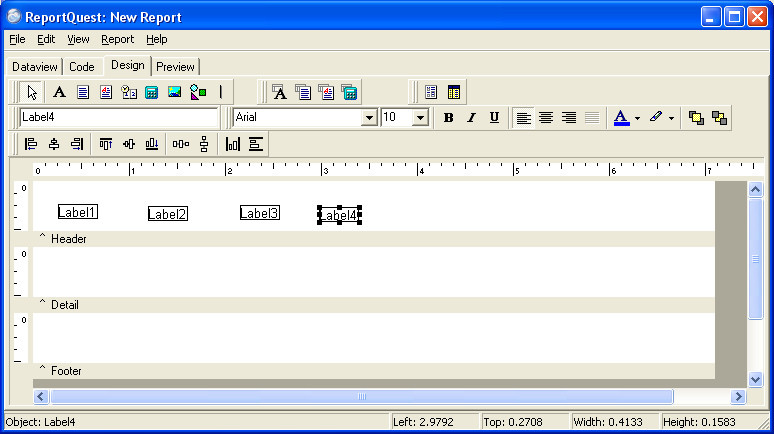The image size is (774, 434).
Task: Select the data-bound rich text tool
Action: (326, 92)
